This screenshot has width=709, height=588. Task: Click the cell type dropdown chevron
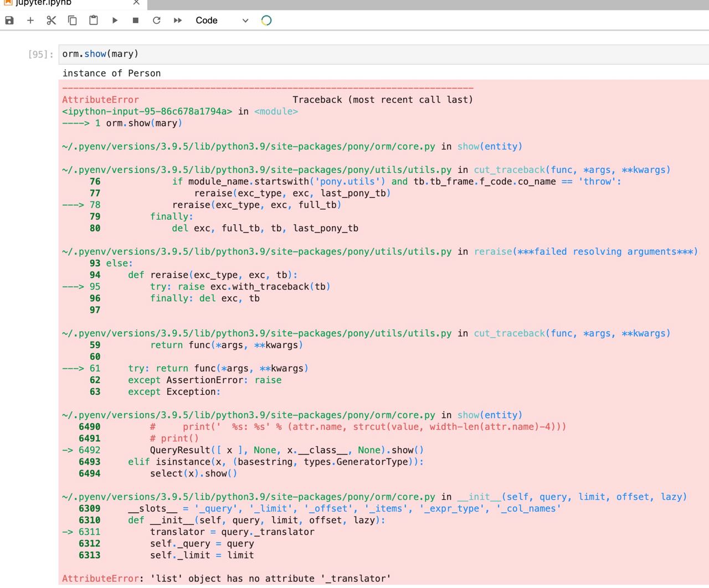(245, 20)
